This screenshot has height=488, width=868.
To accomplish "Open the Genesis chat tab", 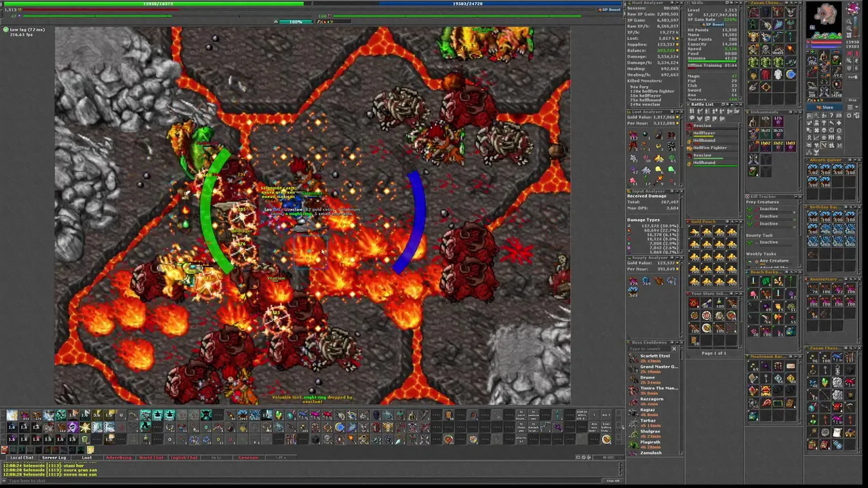I will coord(248,457).
